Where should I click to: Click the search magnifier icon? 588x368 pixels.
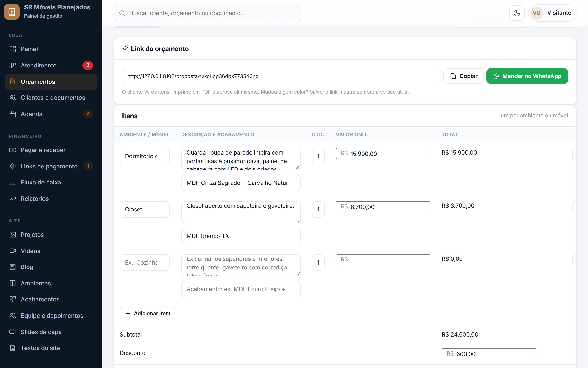(x=122, y=13)
